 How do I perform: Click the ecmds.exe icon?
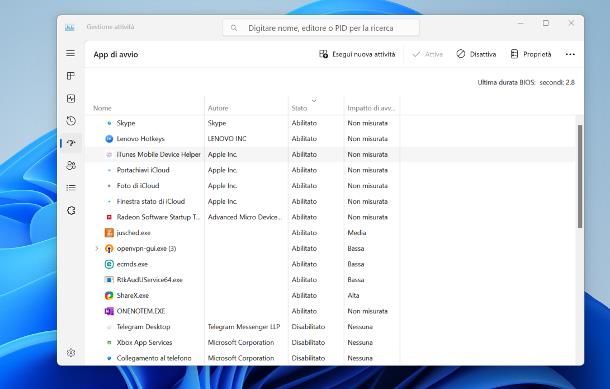pos(109,264)
